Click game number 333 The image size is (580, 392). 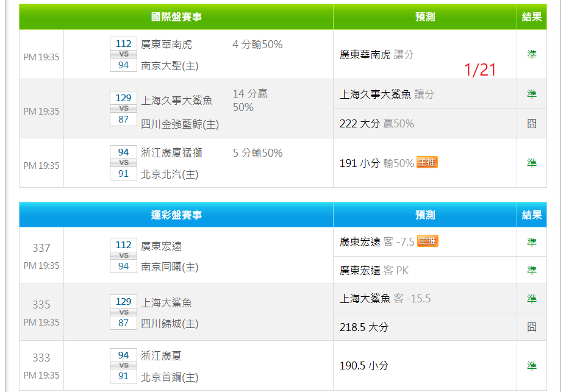point(41,358)
